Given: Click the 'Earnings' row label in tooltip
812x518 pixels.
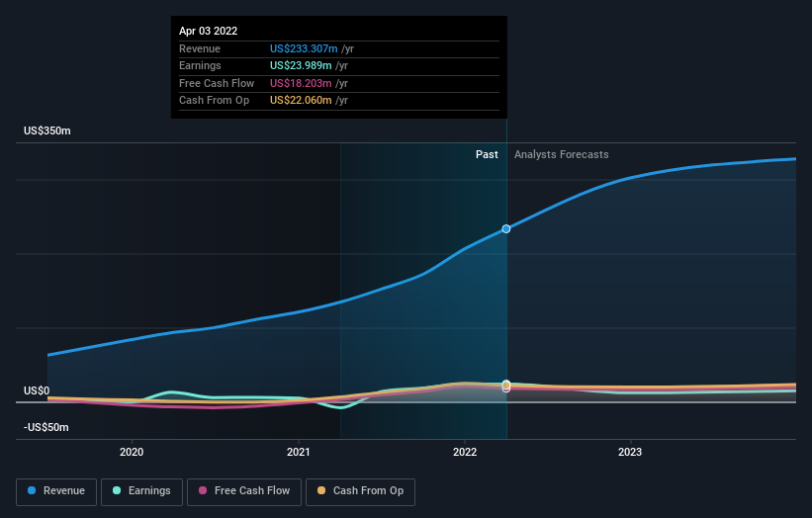Looking at the screenshot, I should pos(200,65).
